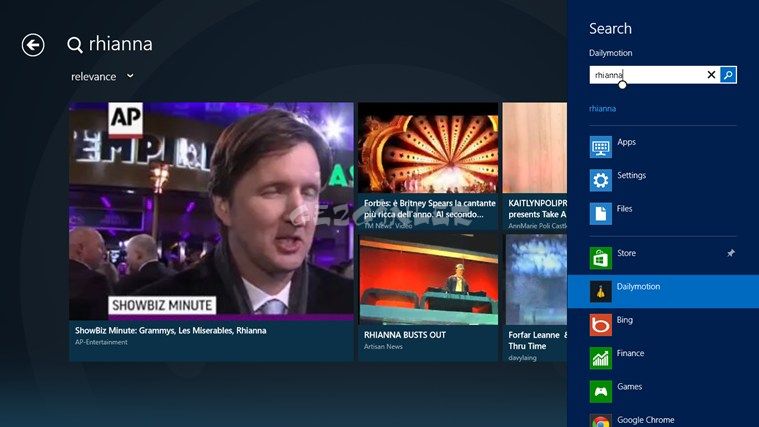This screenshot has height=427, width=759.
Task: Select the Files document icon
Action: (600, 214)
